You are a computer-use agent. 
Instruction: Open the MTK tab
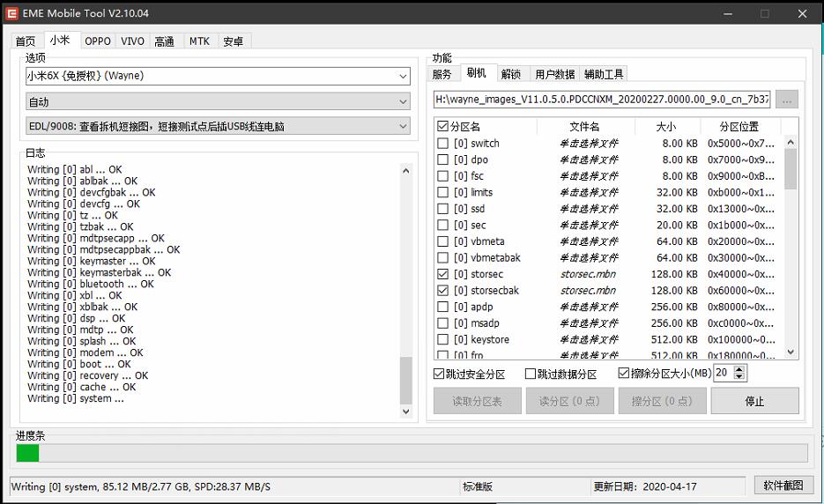(200, 41)
